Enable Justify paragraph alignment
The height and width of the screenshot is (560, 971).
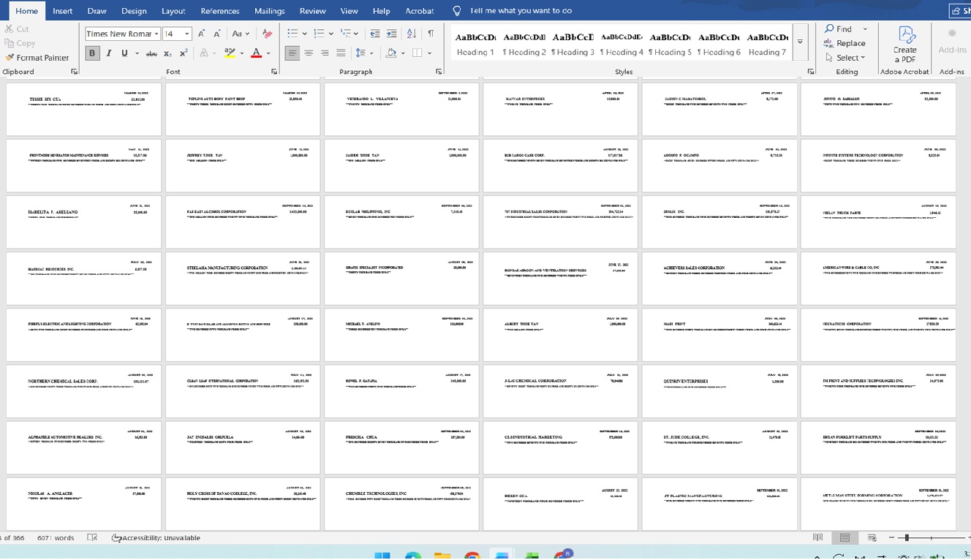click(341, 53)
